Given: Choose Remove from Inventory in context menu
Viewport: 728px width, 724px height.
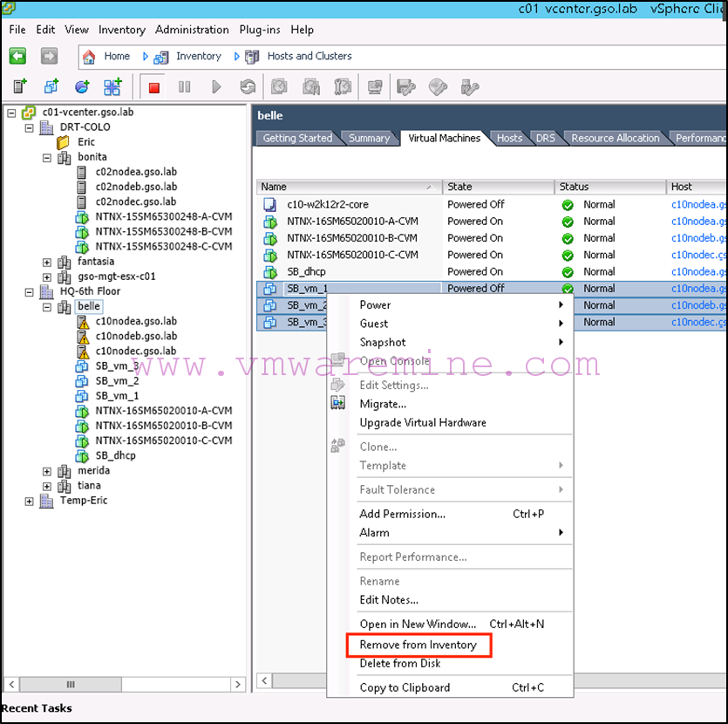Looking at the screenshot, I should pos(418,645).
